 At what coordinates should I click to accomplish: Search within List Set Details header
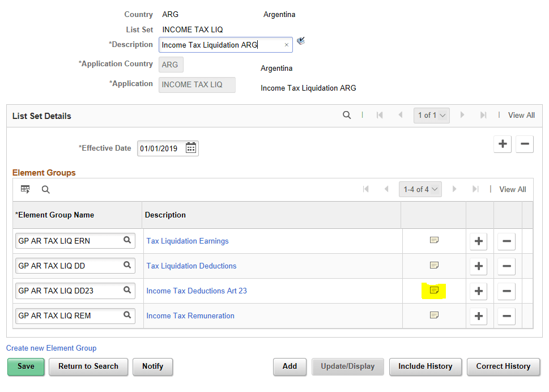(x=347, y=115)
